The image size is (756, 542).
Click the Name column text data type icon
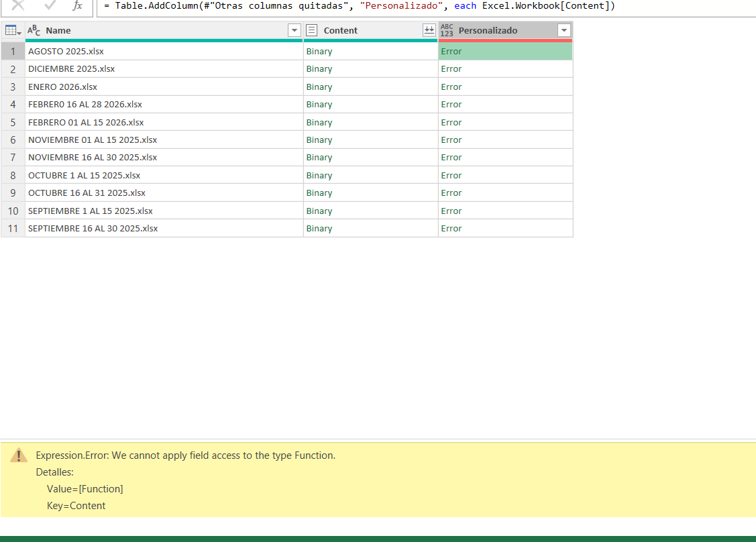click(34, 30)
